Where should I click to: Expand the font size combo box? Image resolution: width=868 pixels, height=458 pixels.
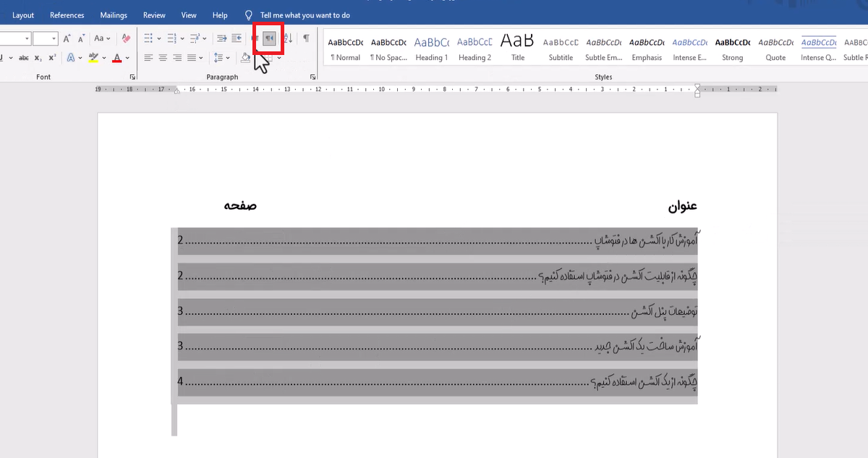pyautogui.click(x=54, y=38)
